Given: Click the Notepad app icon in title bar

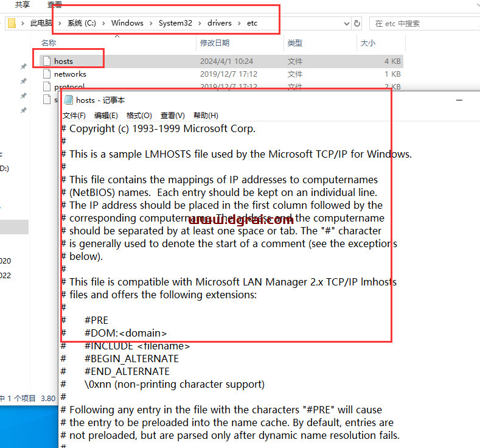Looking at the screenshot, I should (68, 100).
